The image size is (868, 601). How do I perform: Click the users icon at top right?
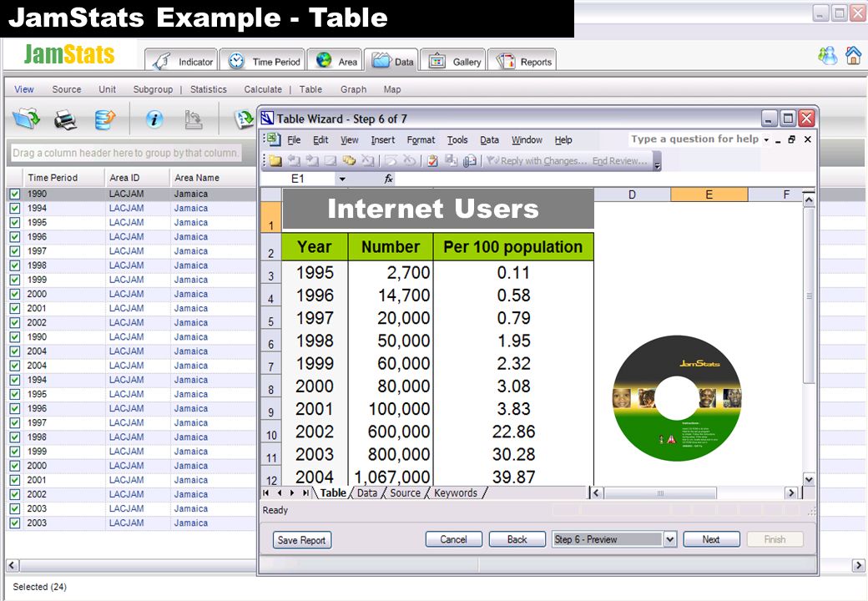tap(828, 55)
